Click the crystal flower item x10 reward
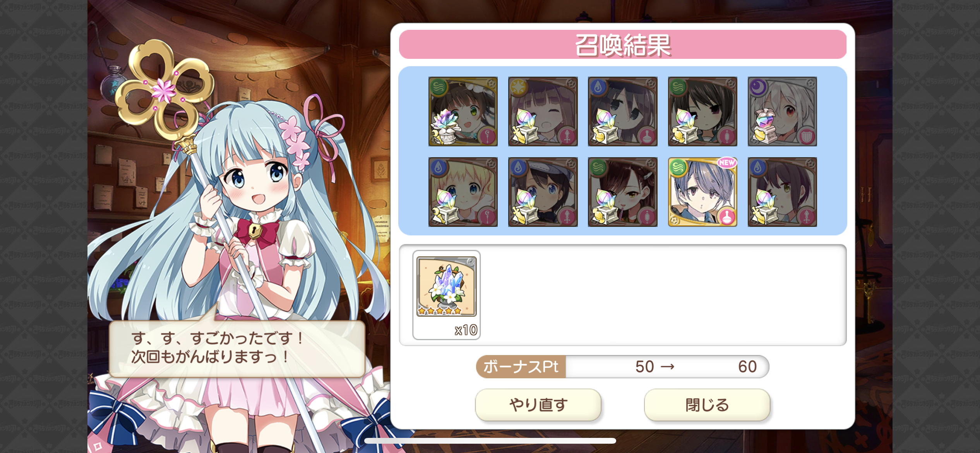The height and width of the screenshot is (453, 980). click(x=446, y=295)
